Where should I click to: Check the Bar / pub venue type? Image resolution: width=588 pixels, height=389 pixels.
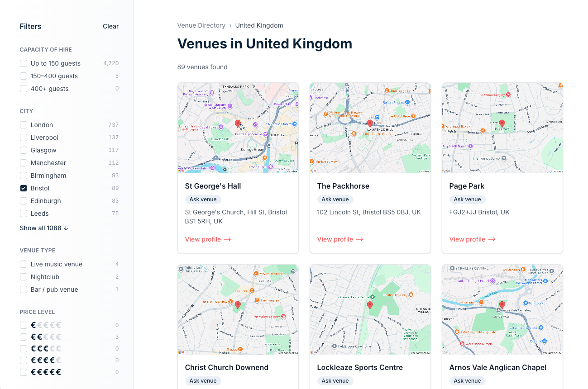point(24,289)
